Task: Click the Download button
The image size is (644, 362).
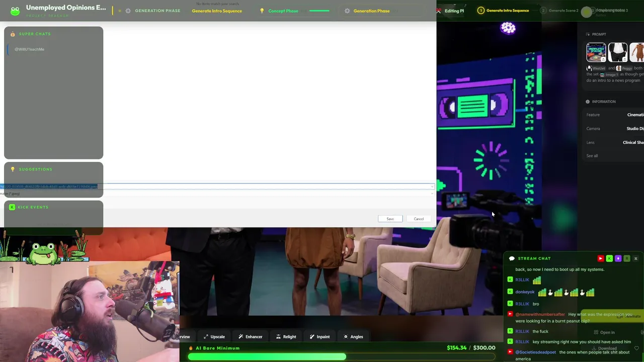Action: pyautogui.click(x=605, y=348)
